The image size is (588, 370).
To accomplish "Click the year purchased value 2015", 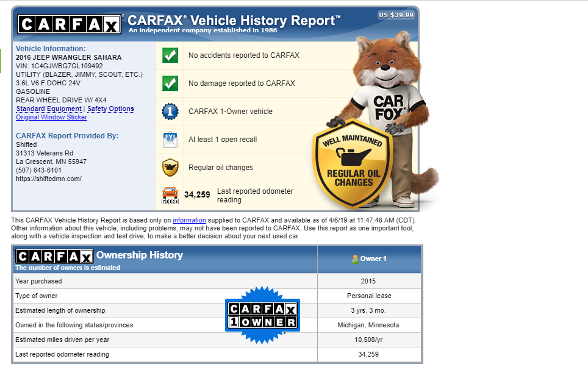I will click(x=368, y=281).
